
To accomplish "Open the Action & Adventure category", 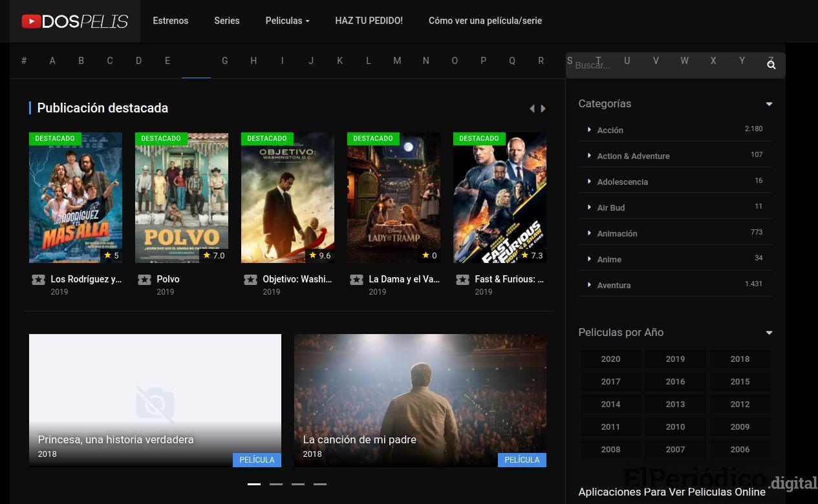I will tap(633, 156).
